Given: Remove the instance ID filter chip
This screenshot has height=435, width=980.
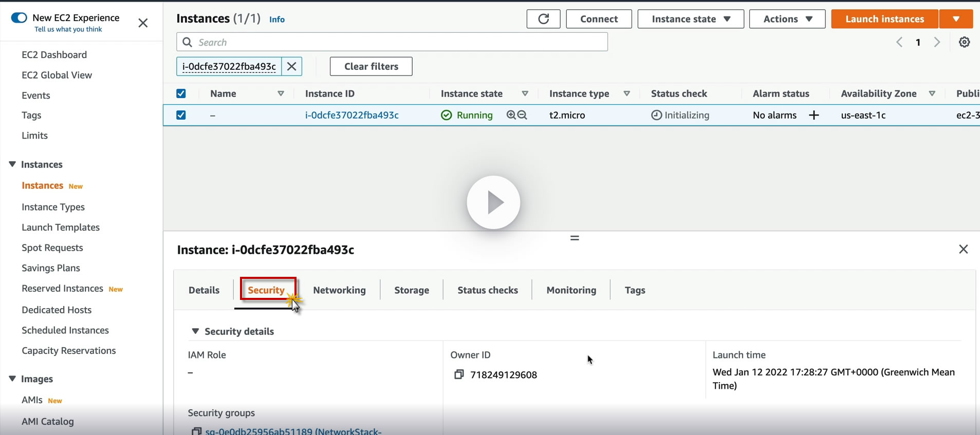Looking at the screenshot, I should pyautogui.click(x=291, y=66).
